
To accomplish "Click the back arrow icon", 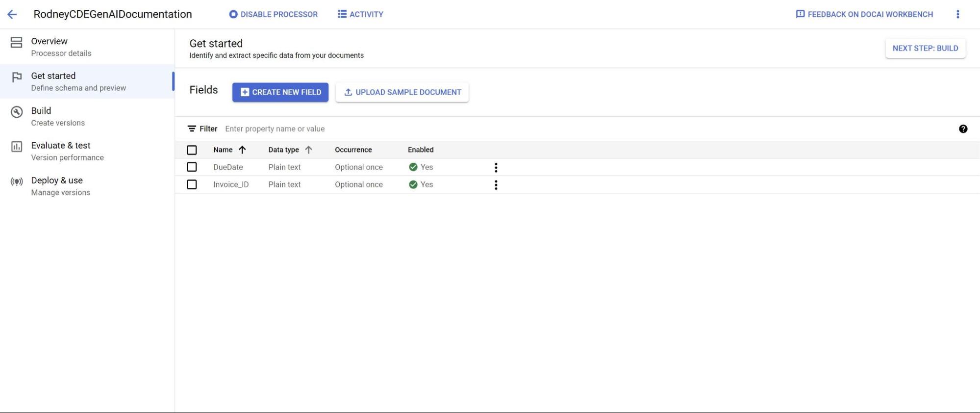I will (x=12, y=14).
